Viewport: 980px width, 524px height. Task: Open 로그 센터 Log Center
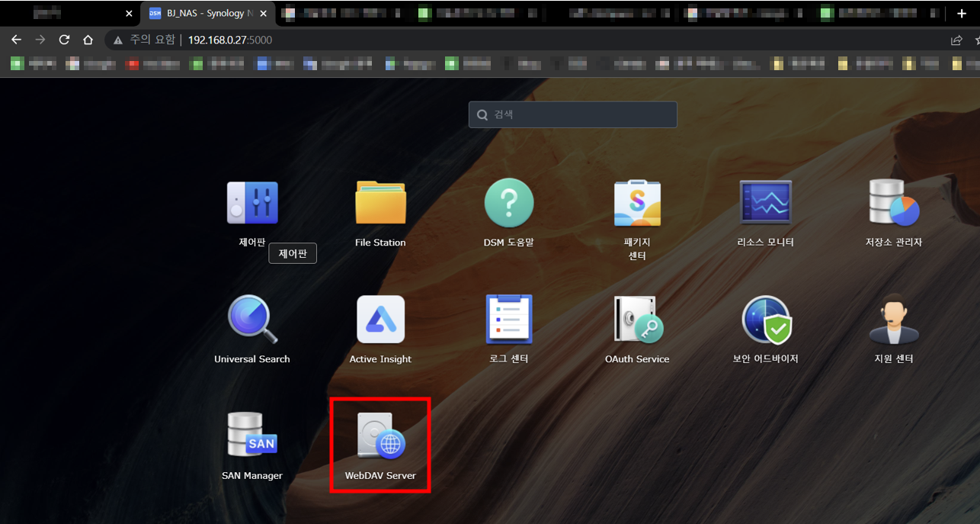point(509,320)
